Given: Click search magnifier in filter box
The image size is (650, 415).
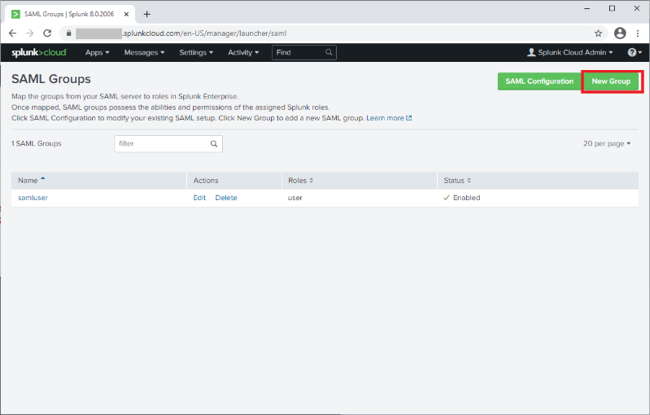Looking at the screenshot, I should pyautogui.click(x=214, y=144).
